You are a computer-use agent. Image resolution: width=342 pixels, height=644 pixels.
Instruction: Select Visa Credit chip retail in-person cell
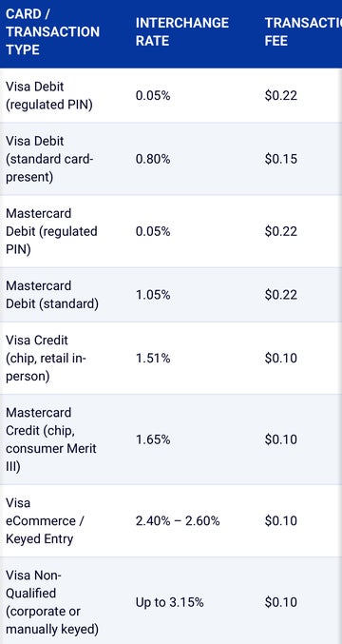point(47,358)
